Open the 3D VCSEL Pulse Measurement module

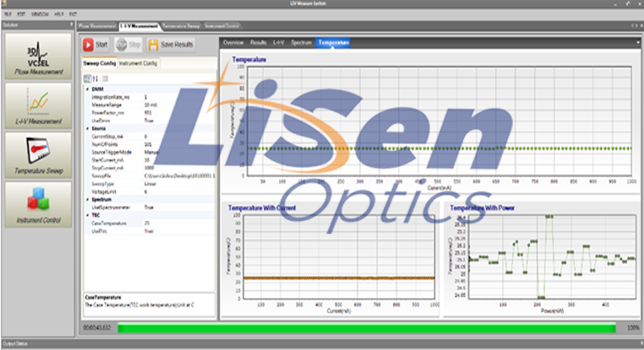[x=39, y=57]
